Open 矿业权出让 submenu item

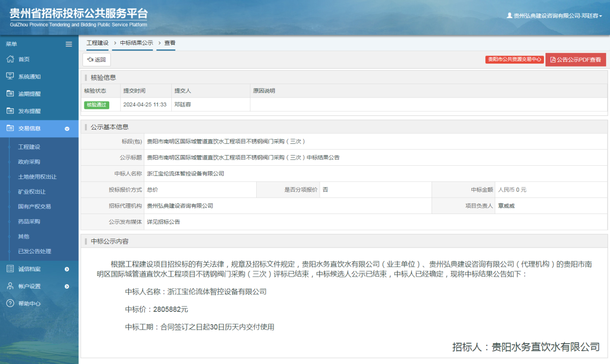(32, 192)
